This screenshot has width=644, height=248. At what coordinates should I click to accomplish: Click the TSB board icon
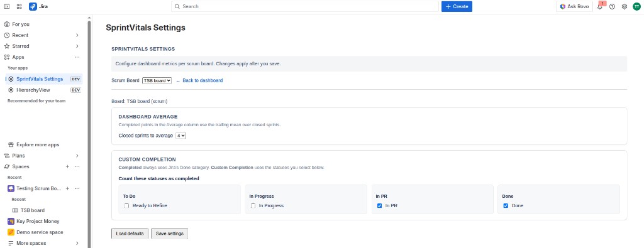pos(15,210)
